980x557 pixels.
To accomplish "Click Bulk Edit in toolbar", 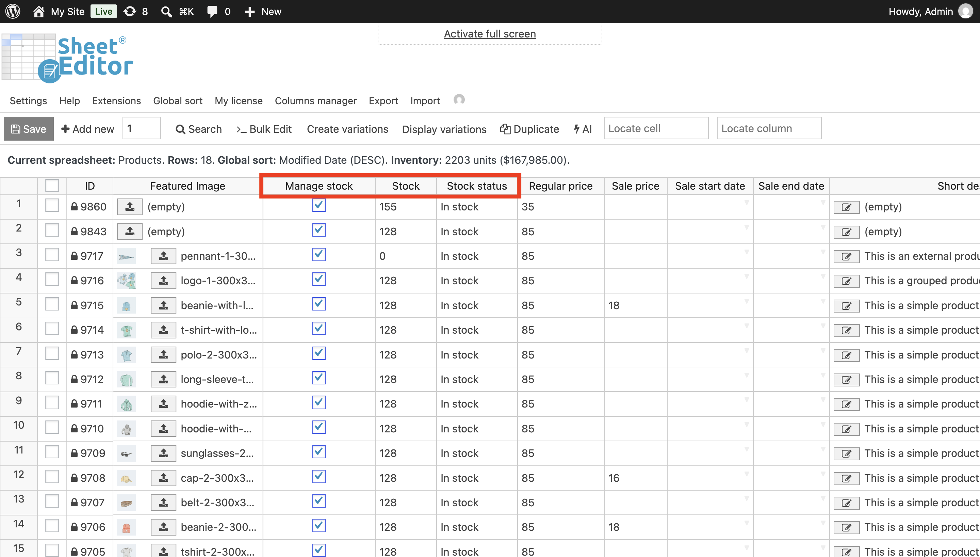I will [264, 129].
